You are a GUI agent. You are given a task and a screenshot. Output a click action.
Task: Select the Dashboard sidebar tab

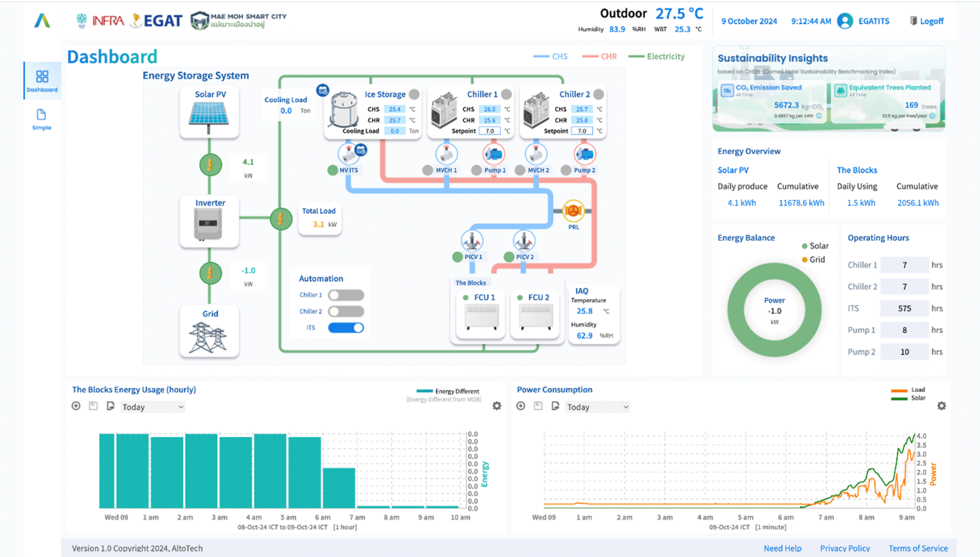coord(42,81)
